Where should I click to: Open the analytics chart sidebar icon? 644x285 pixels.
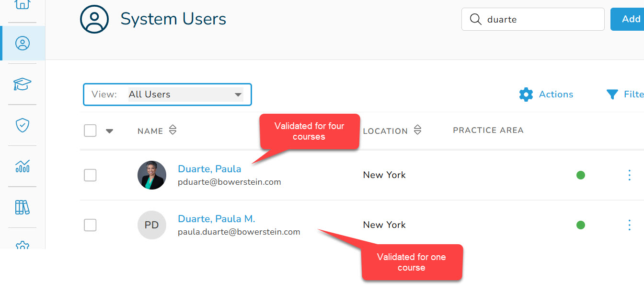click(23, 166)
